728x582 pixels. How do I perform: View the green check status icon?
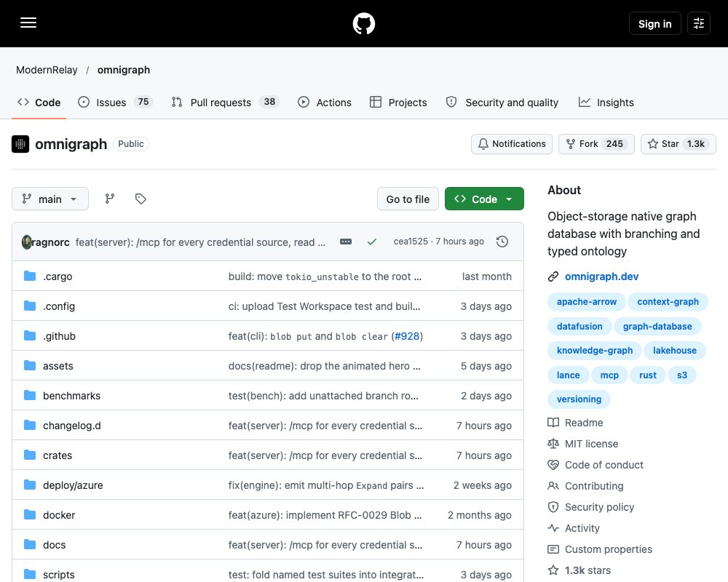tap(372, 242)
